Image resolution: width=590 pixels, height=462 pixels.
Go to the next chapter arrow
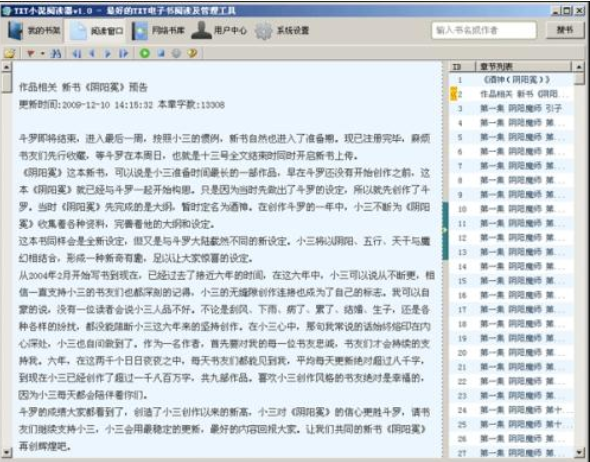coord(108,53)
